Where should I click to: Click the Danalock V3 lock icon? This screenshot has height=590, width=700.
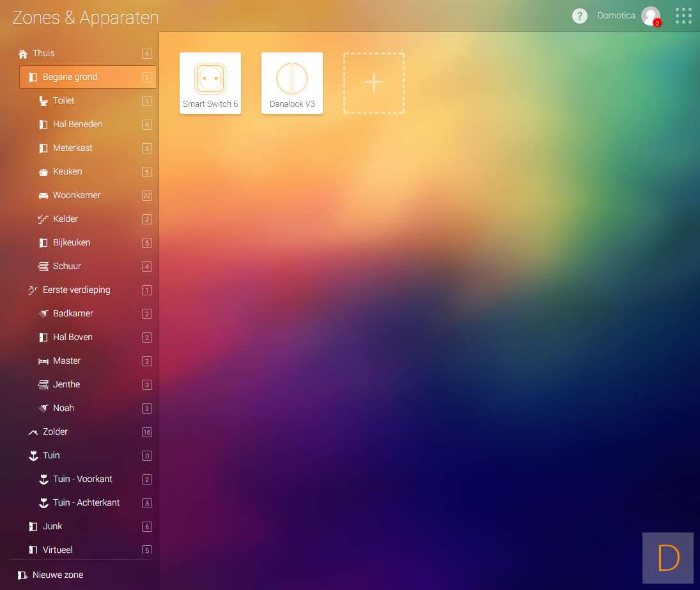pos(292,79)
